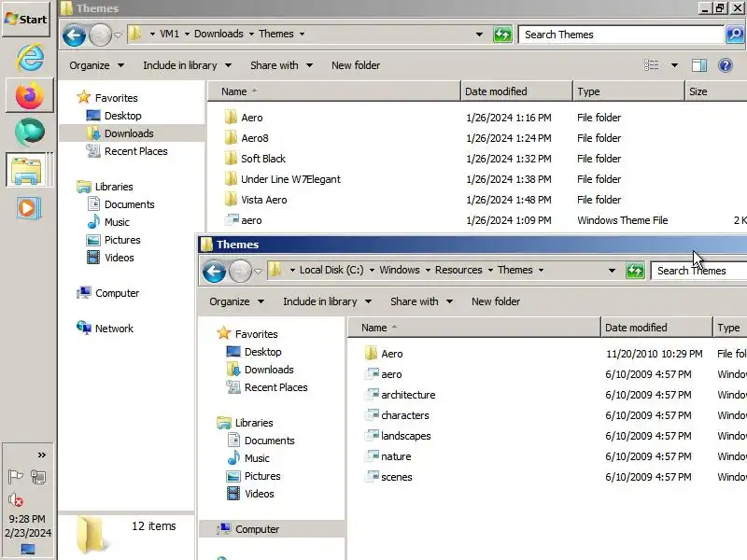Open Windows Media Player from the taskbar
Image resolution: width=747 pixels, height=560 pixels.
[x=28, y=208]
